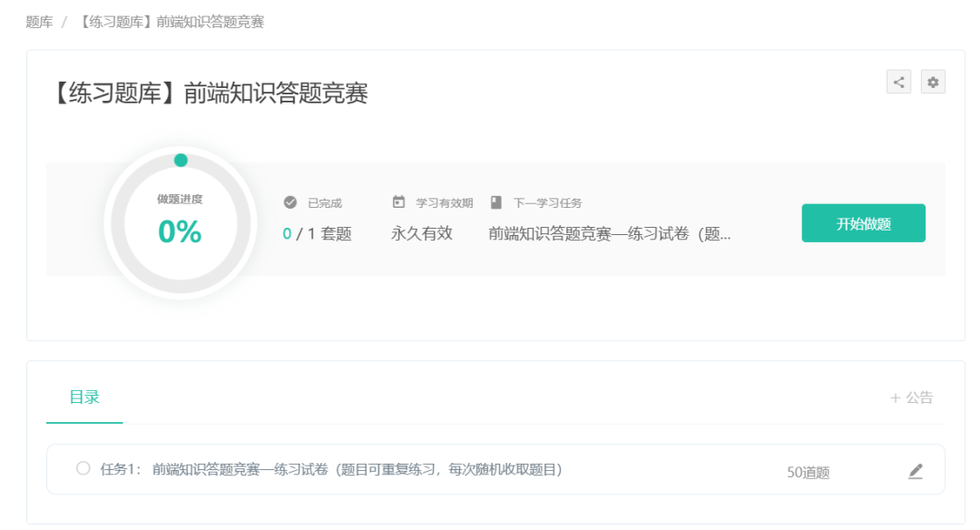
Task: Click the pencil edit icon for 任务1
Action: (915, 471)
